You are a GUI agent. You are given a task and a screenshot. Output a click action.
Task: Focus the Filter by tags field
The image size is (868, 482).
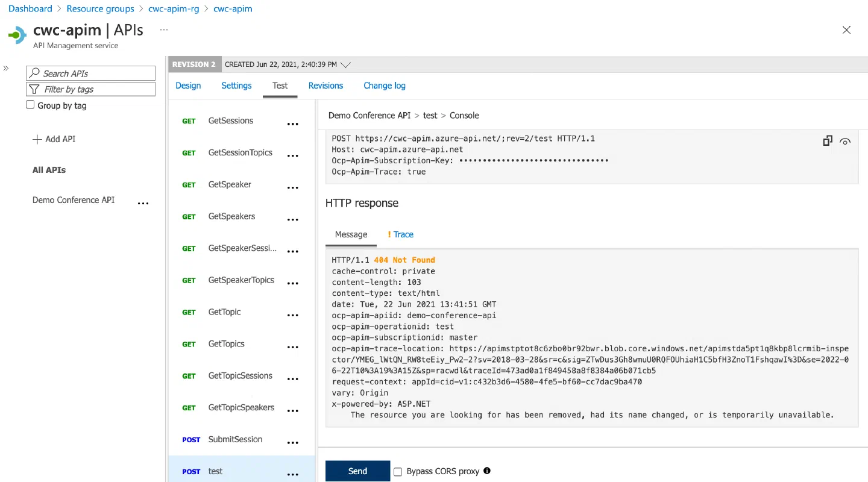[x=90, y=89]
